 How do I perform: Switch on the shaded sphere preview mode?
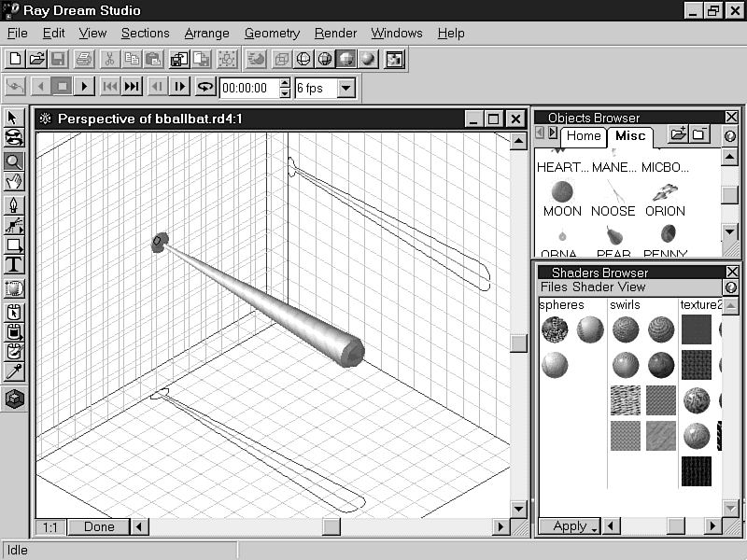pyautogui.click(x=368, y=59)
